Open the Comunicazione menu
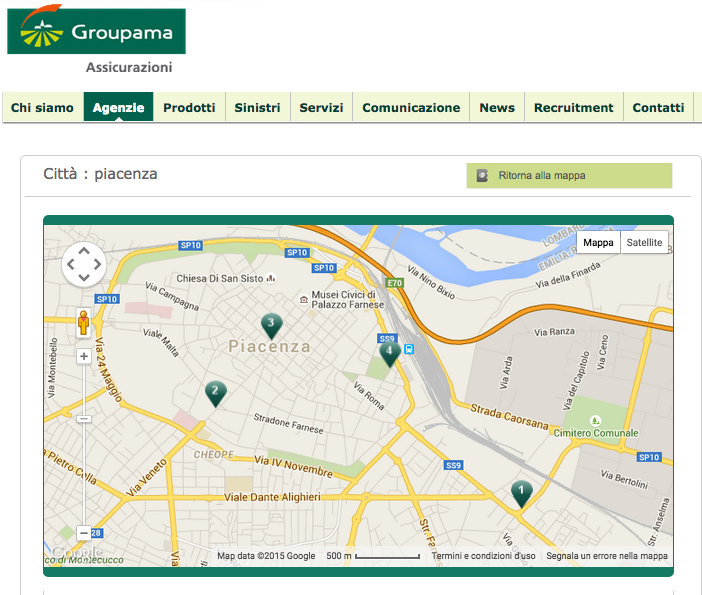 point(411,107)
